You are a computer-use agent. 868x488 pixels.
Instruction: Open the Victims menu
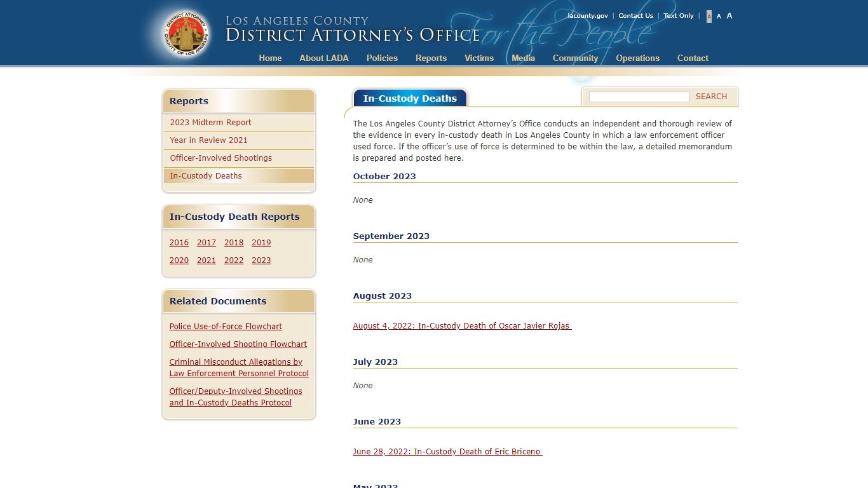click(x=479, y=58)
